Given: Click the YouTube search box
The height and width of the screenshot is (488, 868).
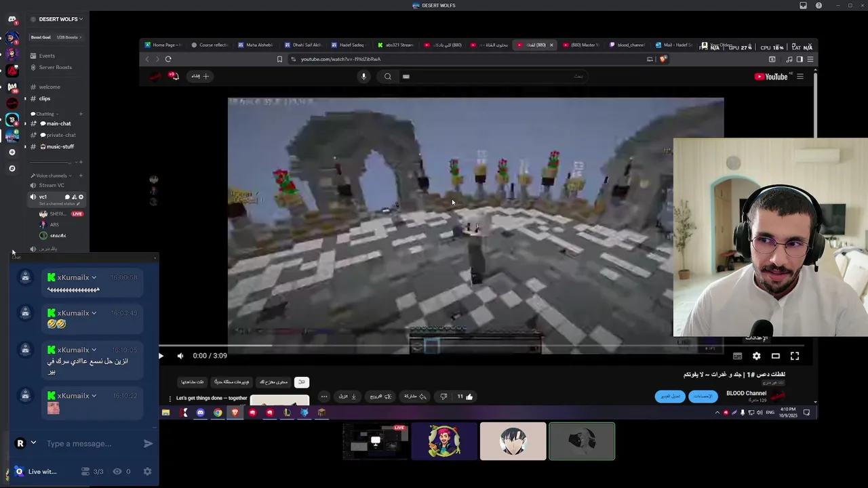Looking at the screenshot, I should click(492, 76).
